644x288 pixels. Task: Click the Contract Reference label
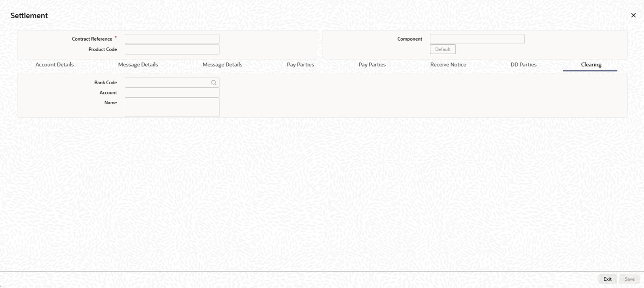pos(92,39)
